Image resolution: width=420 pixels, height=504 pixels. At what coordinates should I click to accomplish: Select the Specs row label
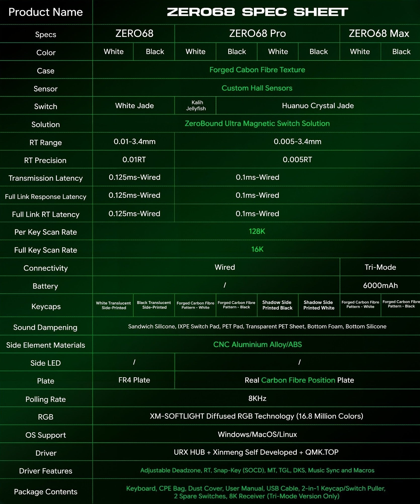click(46, 34)
